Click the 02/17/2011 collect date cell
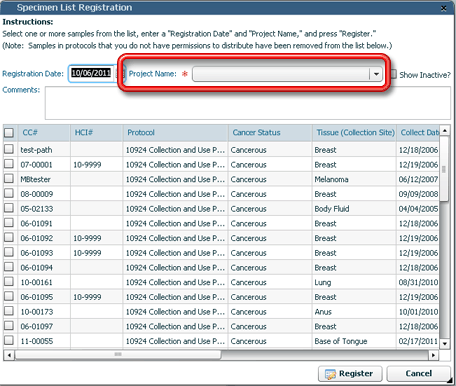Screen dimensions: 456x386 point(418,341)
